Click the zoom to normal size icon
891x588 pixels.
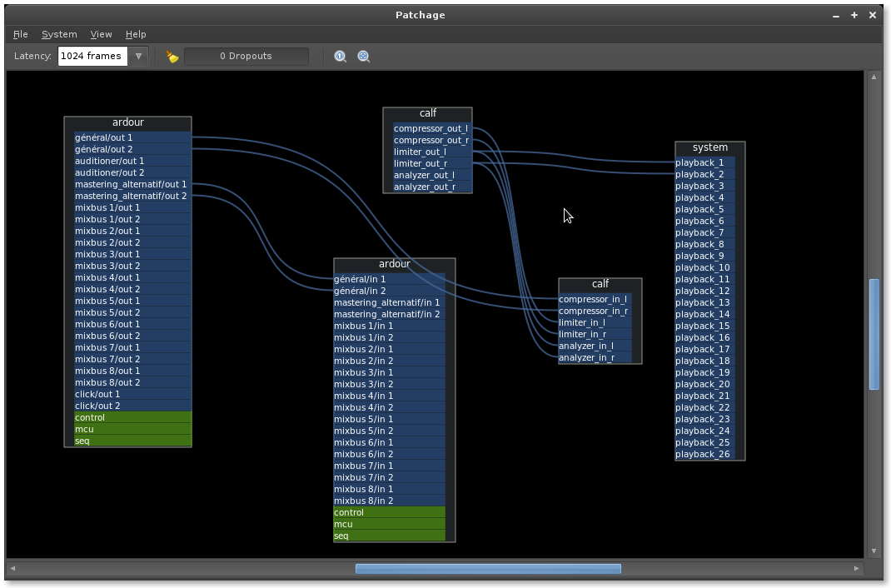pos(341,57)
